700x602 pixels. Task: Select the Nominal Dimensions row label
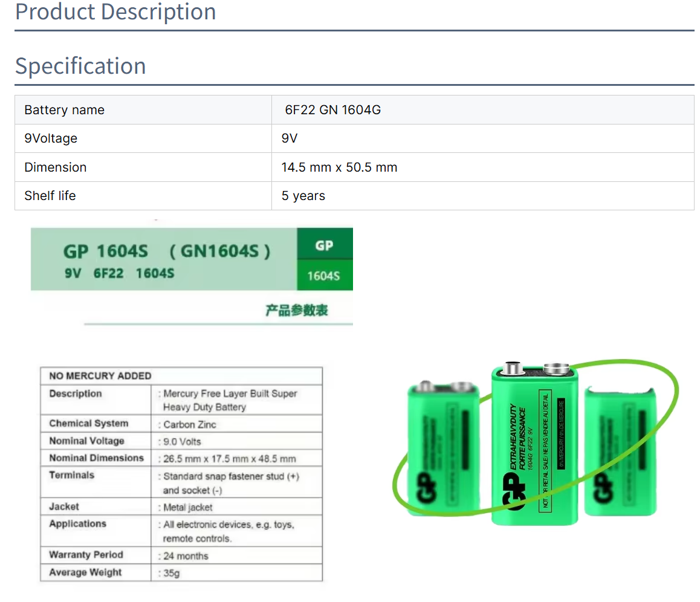(97, 458)
